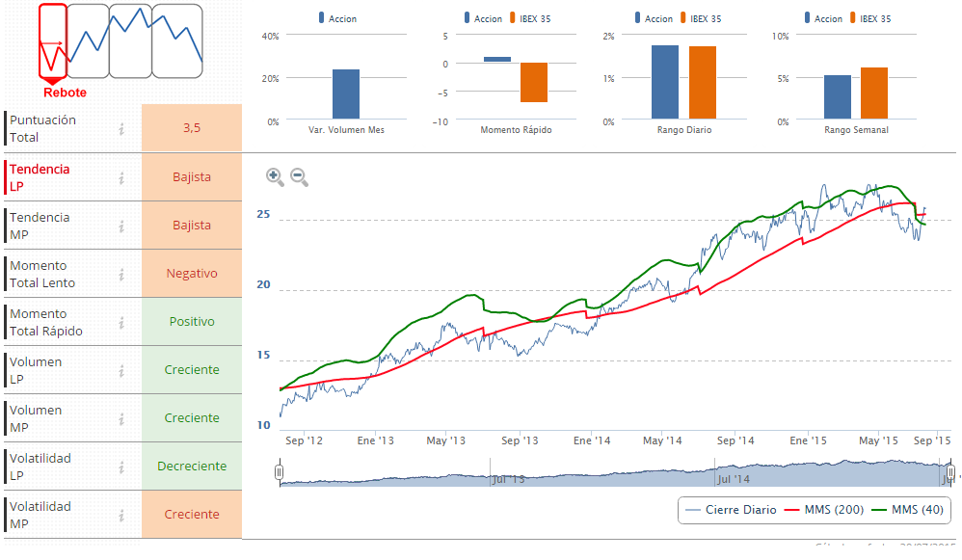Toggle the MMS (40) legend entry
Screen dimensions: 962x560
coord(907,510)
